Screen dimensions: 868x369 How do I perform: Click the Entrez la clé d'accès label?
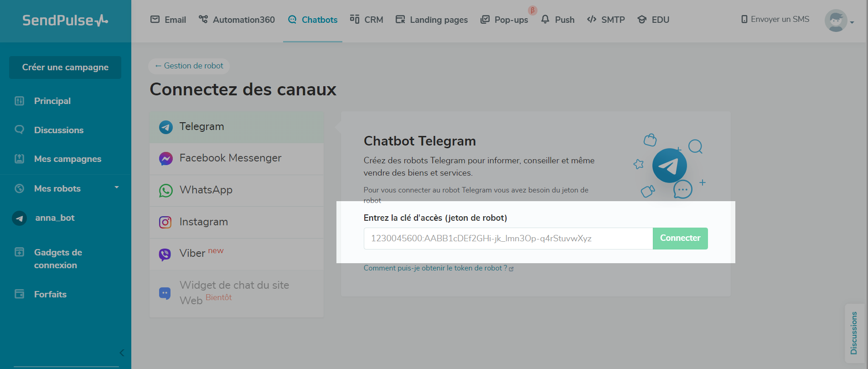(435, 218)
